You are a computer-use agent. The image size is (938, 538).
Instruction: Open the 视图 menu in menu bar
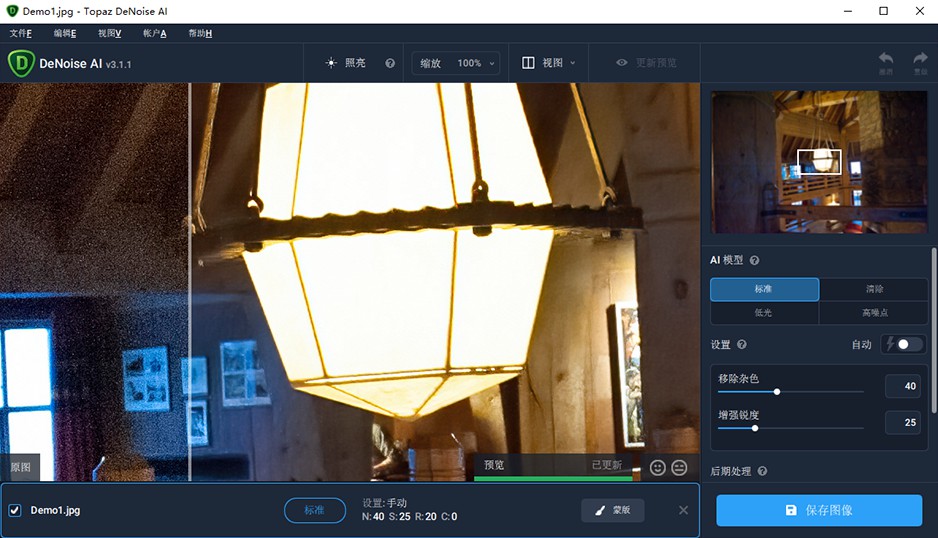(x=109, y=34)
